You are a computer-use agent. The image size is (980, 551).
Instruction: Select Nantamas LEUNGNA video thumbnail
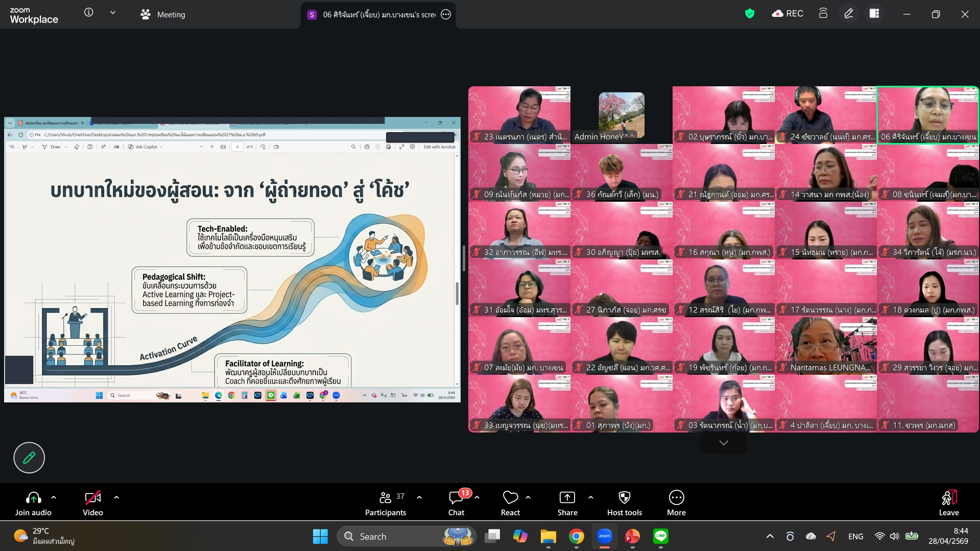point(825,345)
